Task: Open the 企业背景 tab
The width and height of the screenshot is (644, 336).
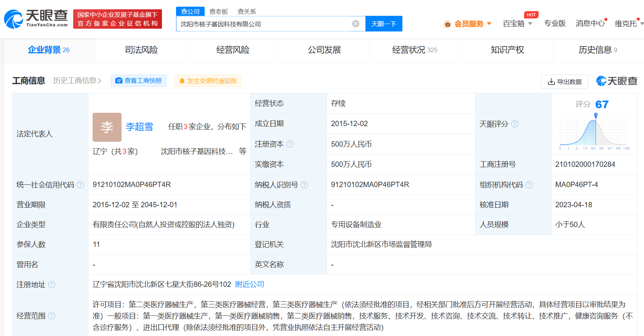Action: (49, 50)
